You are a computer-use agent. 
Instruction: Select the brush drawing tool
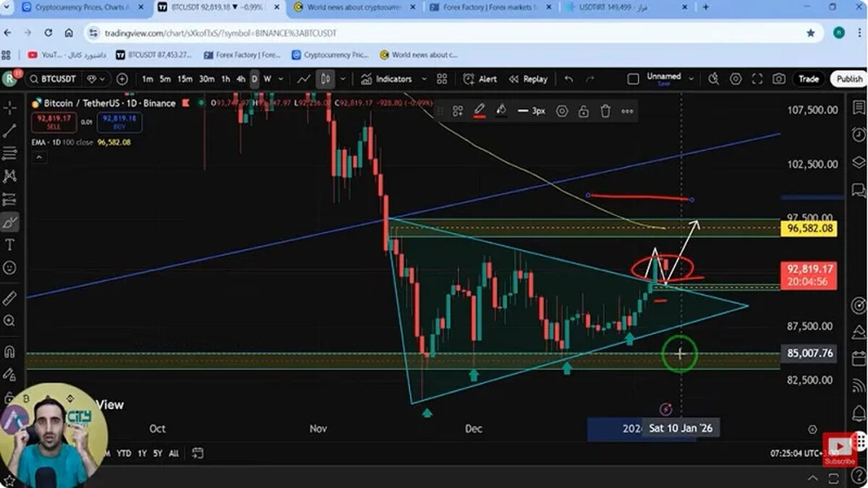tap(10, 222)
